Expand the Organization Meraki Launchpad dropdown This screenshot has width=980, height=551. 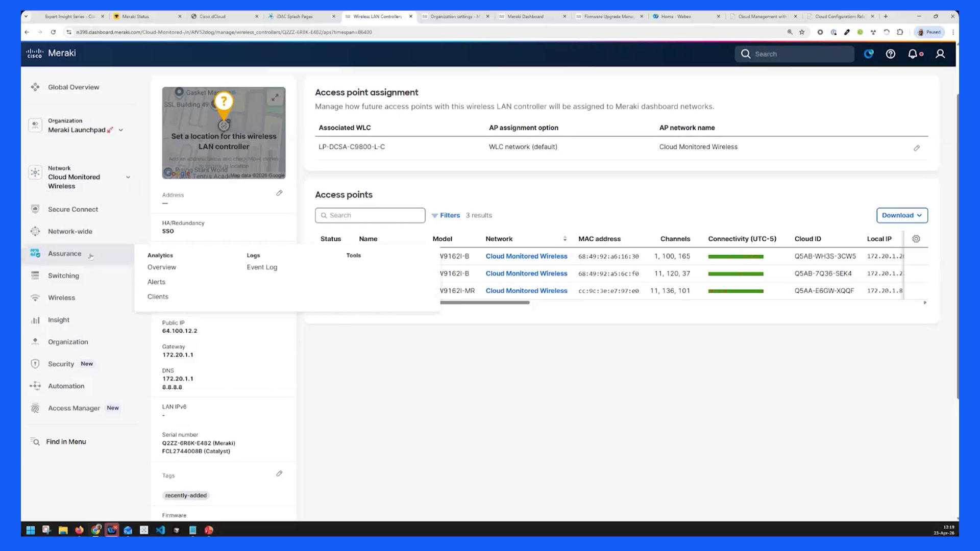pyautogui.click(x=121, y=130)
